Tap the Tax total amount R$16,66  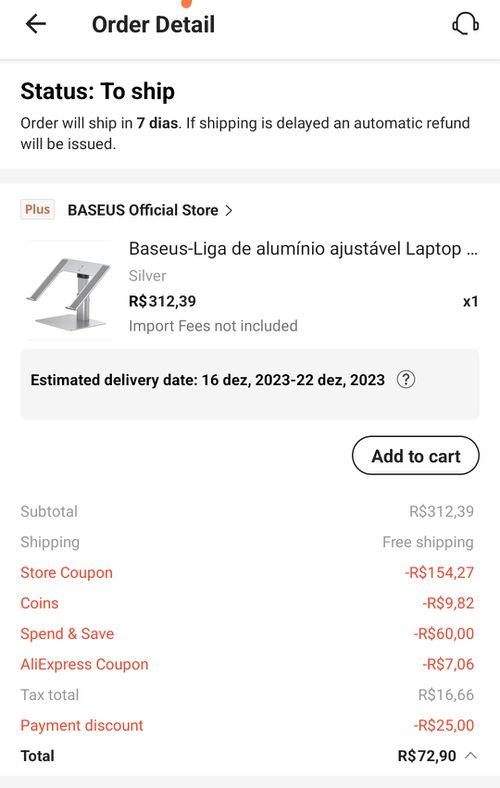446,695
